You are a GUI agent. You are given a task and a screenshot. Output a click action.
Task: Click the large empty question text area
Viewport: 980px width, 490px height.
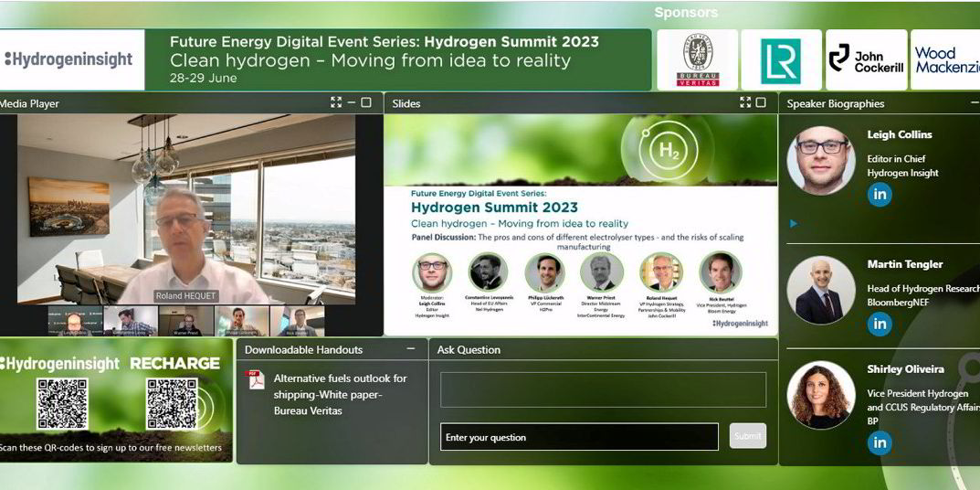coord(603,389)
